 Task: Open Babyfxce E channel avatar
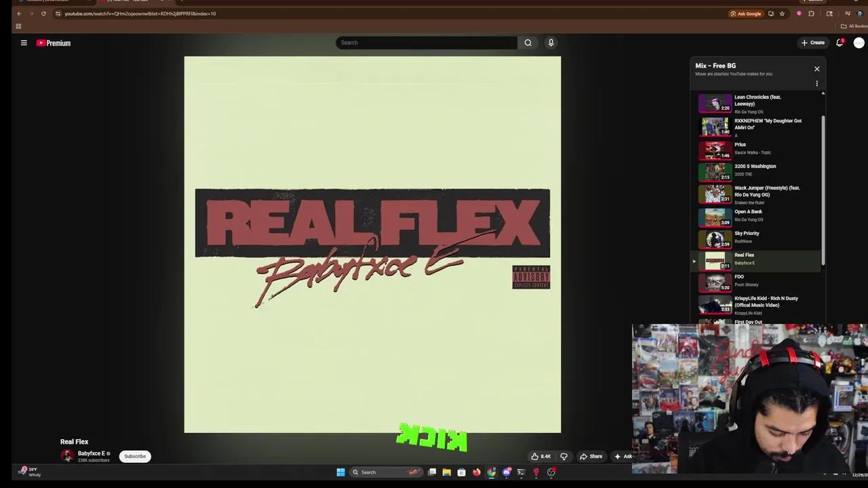[x=67, y=456]
